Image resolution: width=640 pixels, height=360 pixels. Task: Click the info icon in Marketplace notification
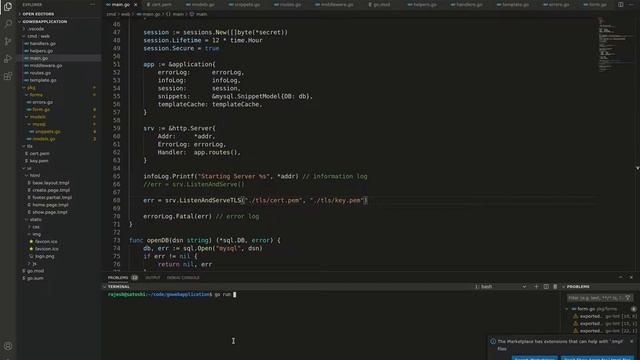[x=493, y=341]
